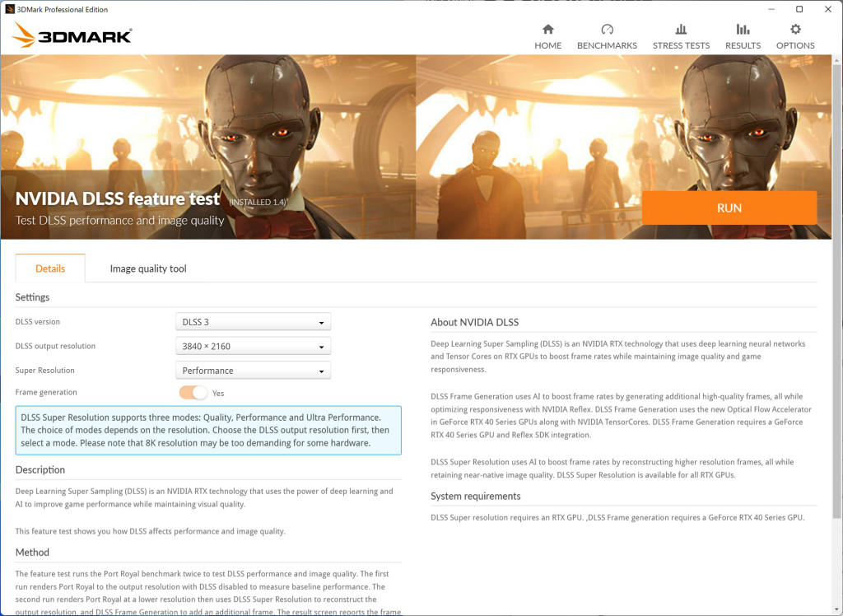The image size is (843, 616).
Task: Maximize the 3DMark window
Action: click(799, 9)
